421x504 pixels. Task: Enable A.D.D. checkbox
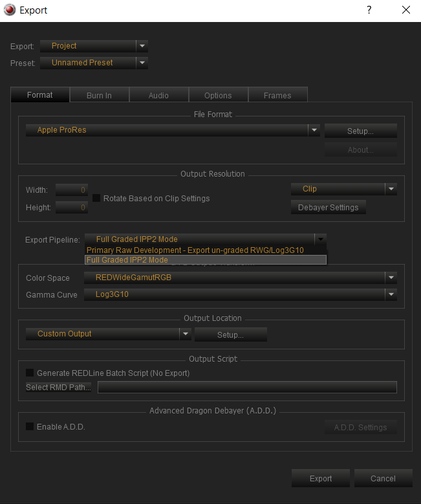tap(30, 426)
